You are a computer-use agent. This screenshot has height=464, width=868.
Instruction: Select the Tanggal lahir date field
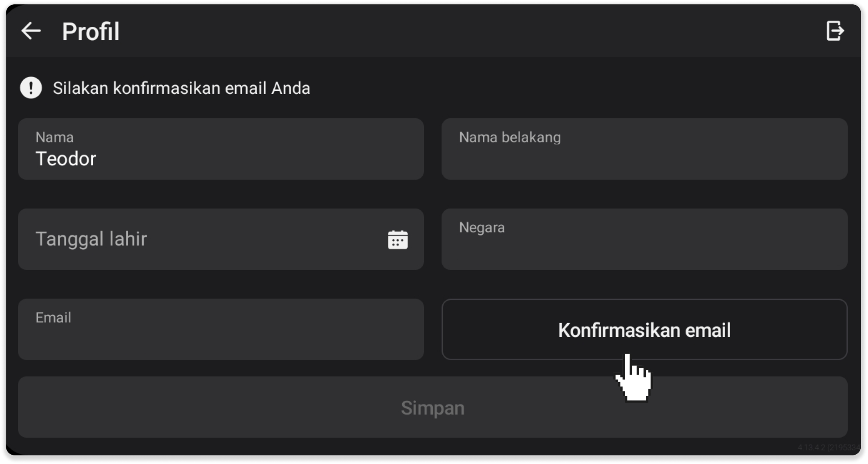pyautogui.click(x=221, y=239)
